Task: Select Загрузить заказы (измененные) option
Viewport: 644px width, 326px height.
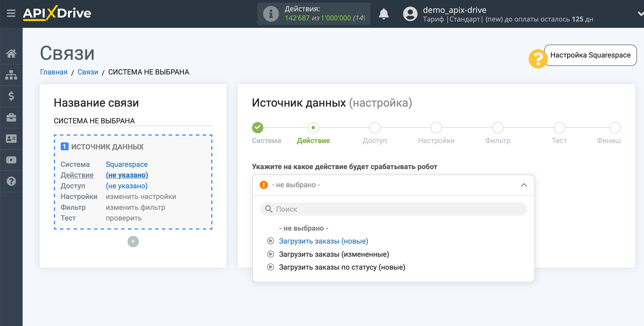Action: click(x=334, y=254)
